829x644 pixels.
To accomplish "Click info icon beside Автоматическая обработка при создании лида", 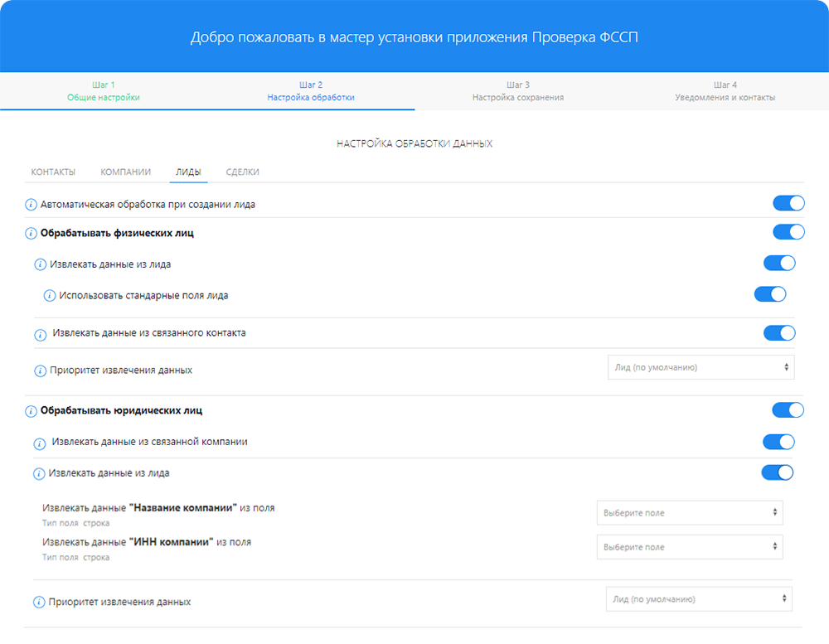I will (x=32, y=205).
